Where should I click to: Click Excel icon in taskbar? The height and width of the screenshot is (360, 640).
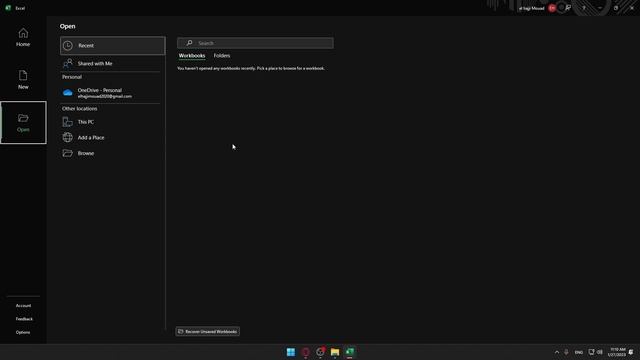click(350, 352)
